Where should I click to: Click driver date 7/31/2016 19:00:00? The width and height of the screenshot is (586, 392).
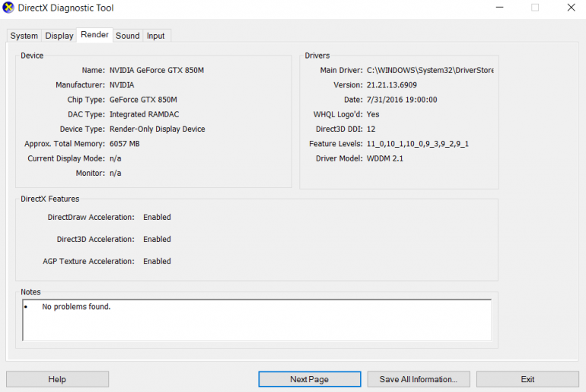click(402, 100)
